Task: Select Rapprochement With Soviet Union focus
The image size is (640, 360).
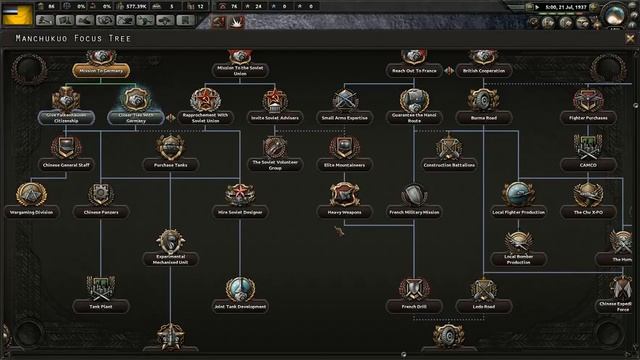Action: 205,118
